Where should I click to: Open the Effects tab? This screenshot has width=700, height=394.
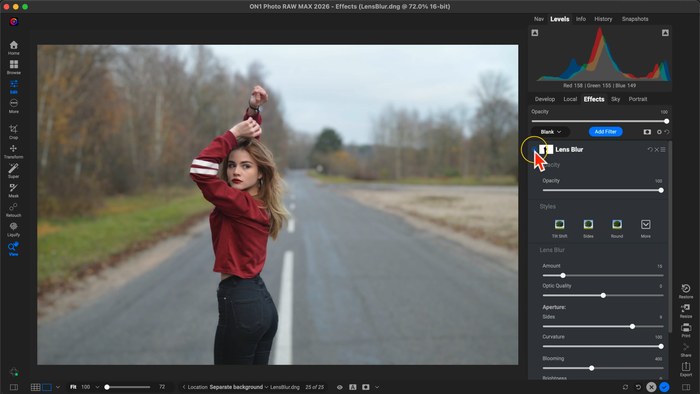[x=594, y=99]
